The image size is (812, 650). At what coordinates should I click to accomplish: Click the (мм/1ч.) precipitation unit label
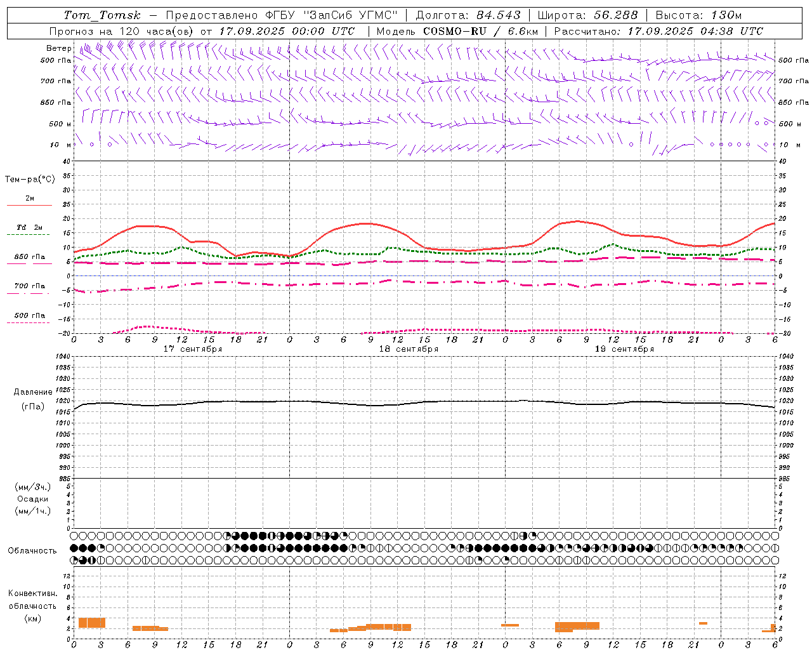33,511
